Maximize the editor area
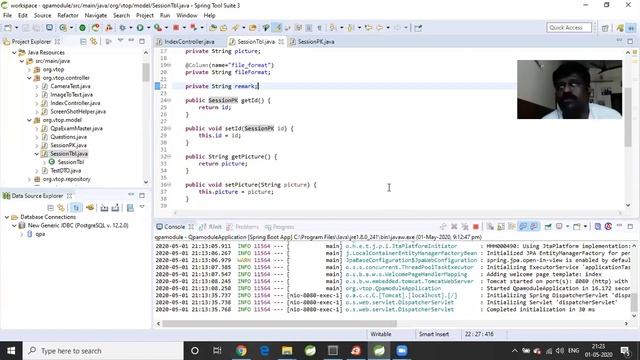This screenshot has width=640, height=360. [630, 41]
